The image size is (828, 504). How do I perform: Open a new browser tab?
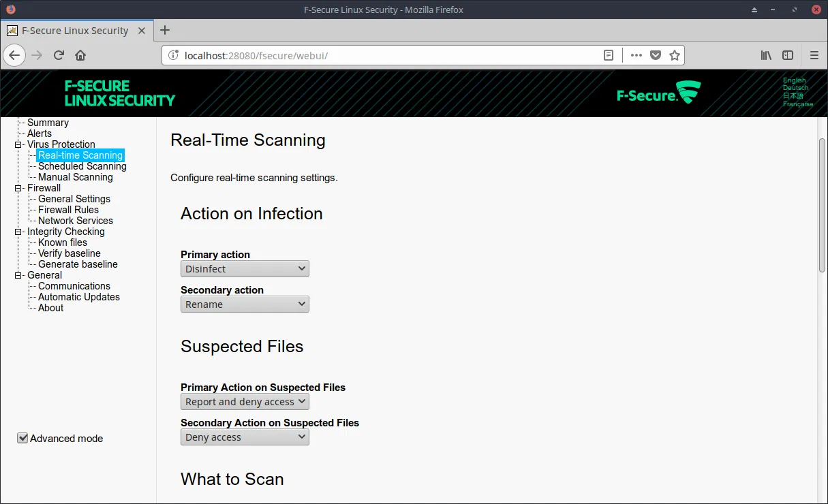[x=165, y=30]
